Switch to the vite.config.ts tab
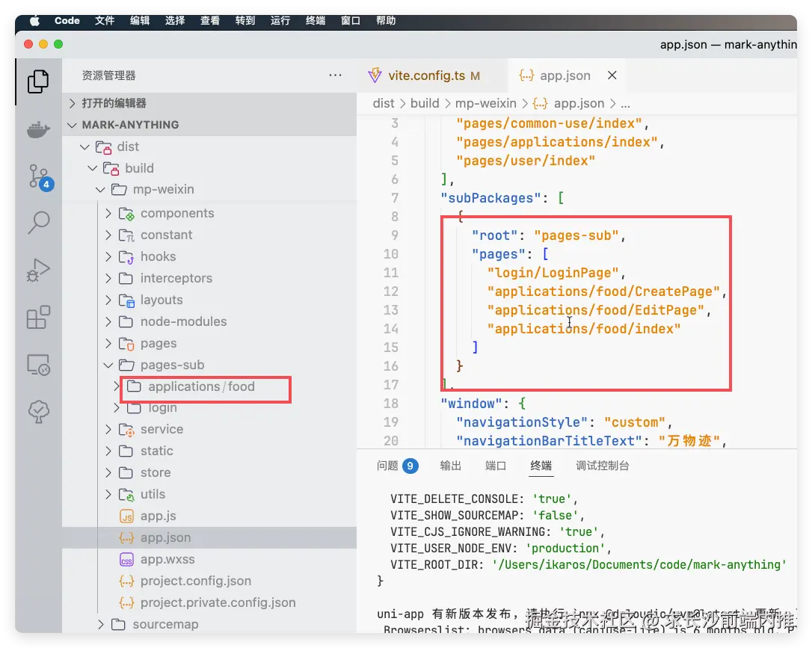Screen dimensions: 812x648 tap(432, 75)
